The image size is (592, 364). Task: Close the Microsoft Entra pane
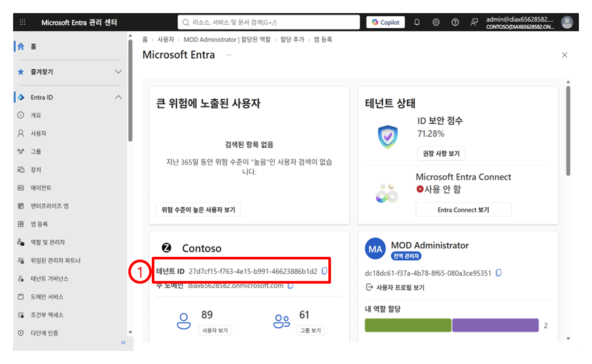pyautogui.click(x=565, y=55)
